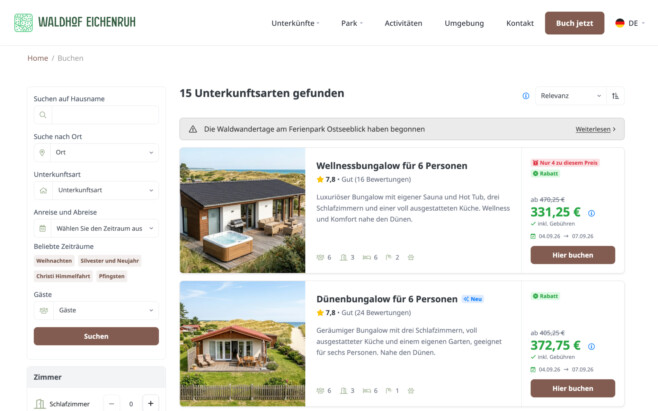This screenshot has width=658, height=411.
Task: Click the star rating icon of the Dünenbungalow
Action: pos(320,313)
